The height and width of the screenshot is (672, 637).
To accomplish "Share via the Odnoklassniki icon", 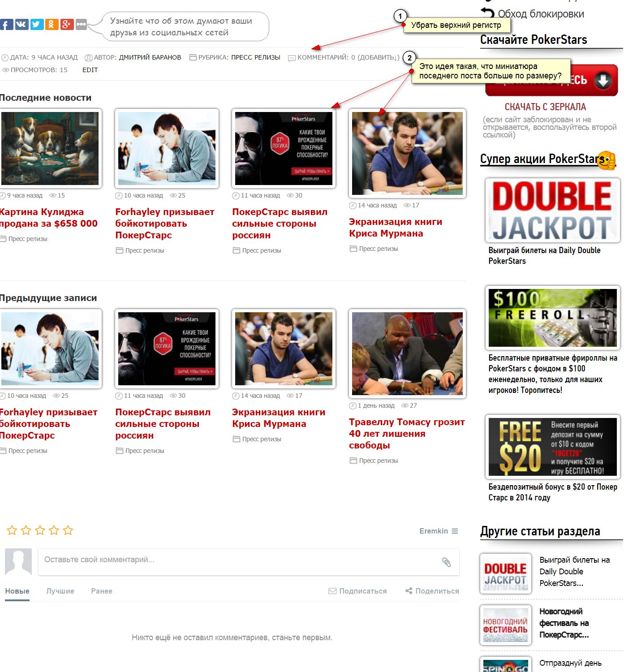I will click(x=52, y=24).
